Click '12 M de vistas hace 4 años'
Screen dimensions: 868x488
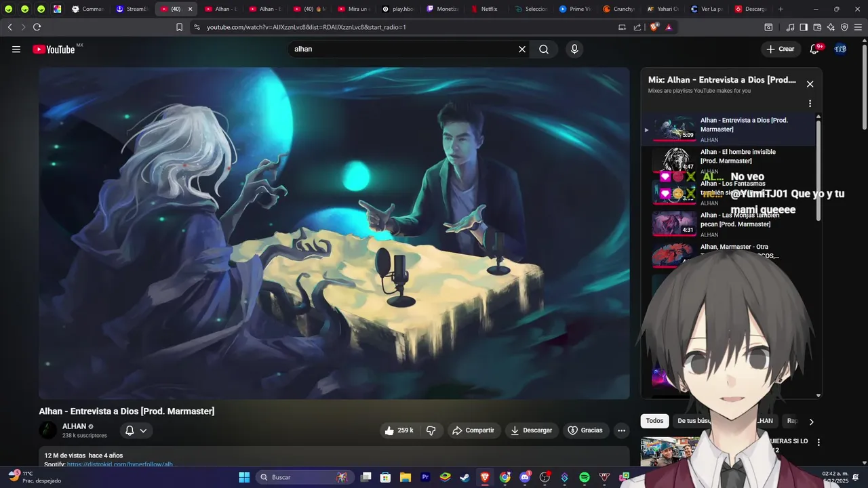[83, 455]
